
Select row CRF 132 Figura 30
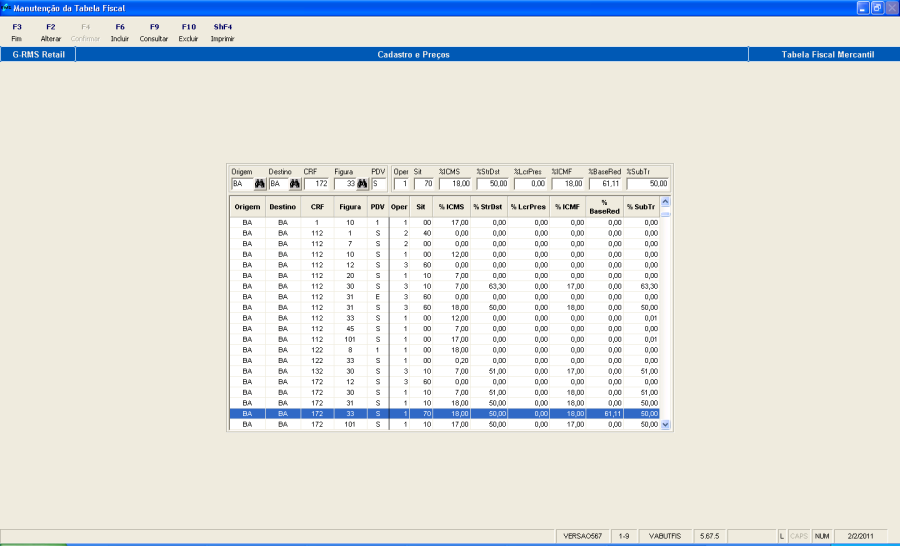coord(444,371)
